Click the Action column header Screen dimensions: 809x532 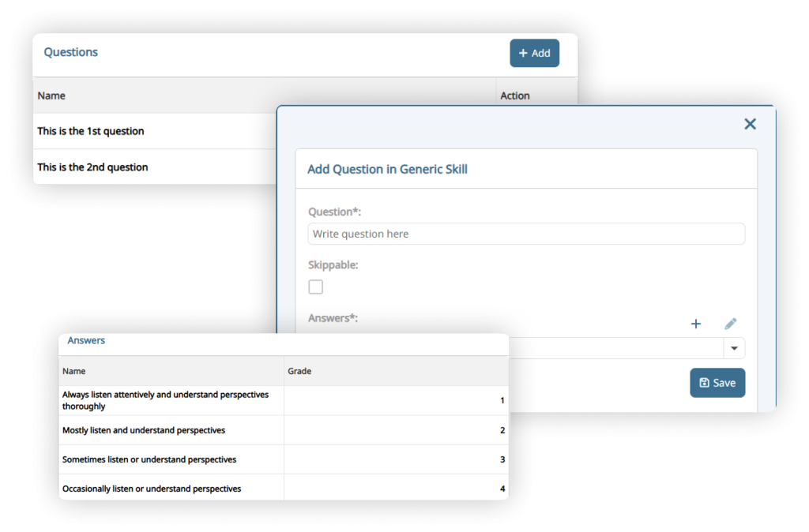pyautogui.click(x=515, y=96)
